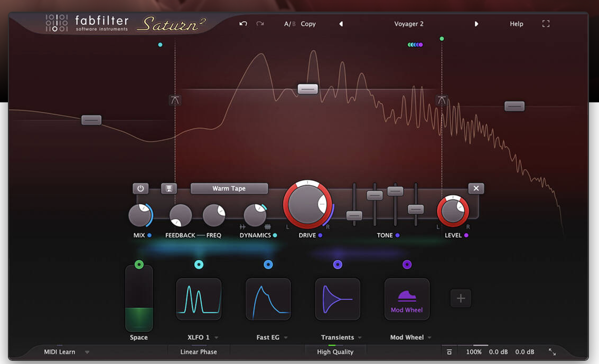
Task: Click the XLFO 1 drag source button
Action: [x=199, y=264]
